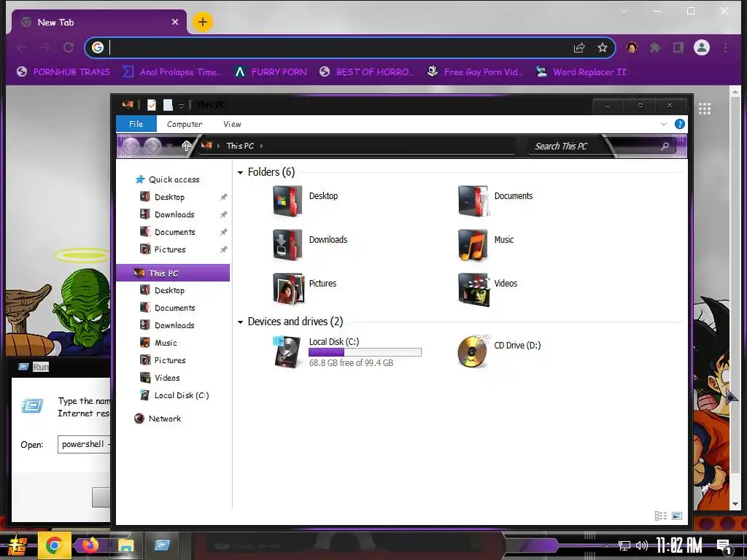Click the New folder icon in Explorer title bar
747x560 pixels.
coord(168,105)
